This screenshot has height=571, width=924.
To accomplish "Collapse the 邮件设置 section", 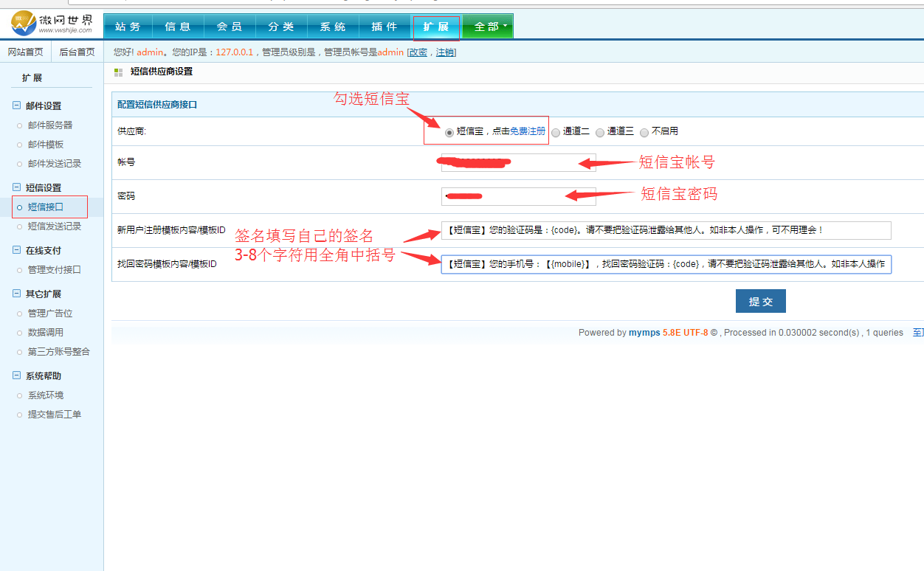I will point(16,106).
